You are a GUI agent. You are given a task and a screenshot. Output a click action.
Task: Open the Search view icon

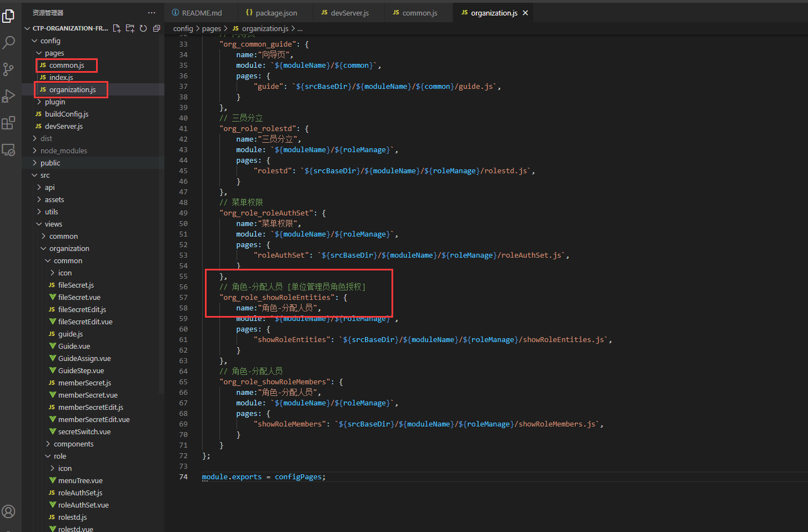[8, 42]
